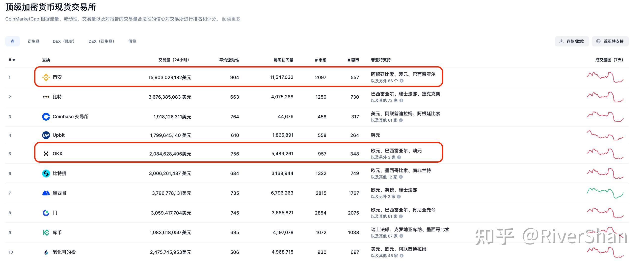
Task: Click the Upbit logo icon
Action: click(x=46, y=135)
